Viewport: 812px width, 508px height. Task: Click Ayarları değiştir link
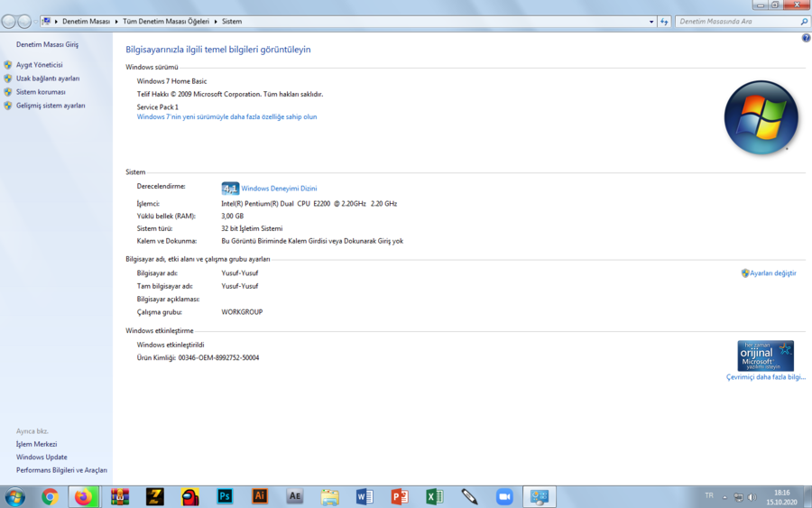(772, 272)
